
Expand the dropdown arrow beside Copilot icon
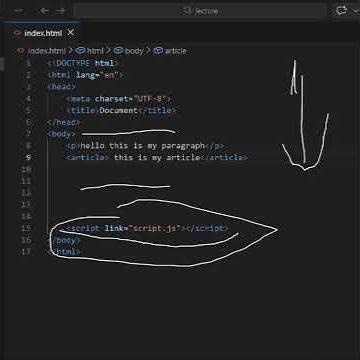click(x=355, y=11)
